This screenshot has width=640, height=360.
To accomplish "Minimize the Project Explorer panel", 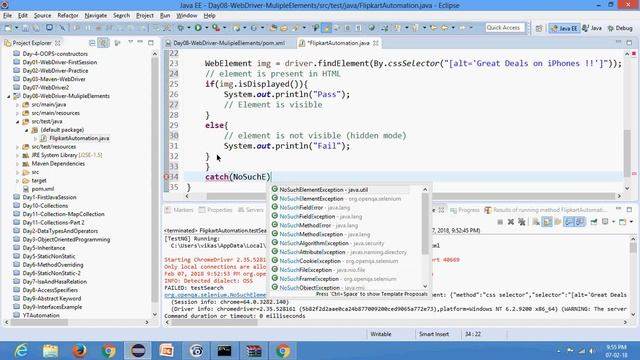I will point(140,42).
